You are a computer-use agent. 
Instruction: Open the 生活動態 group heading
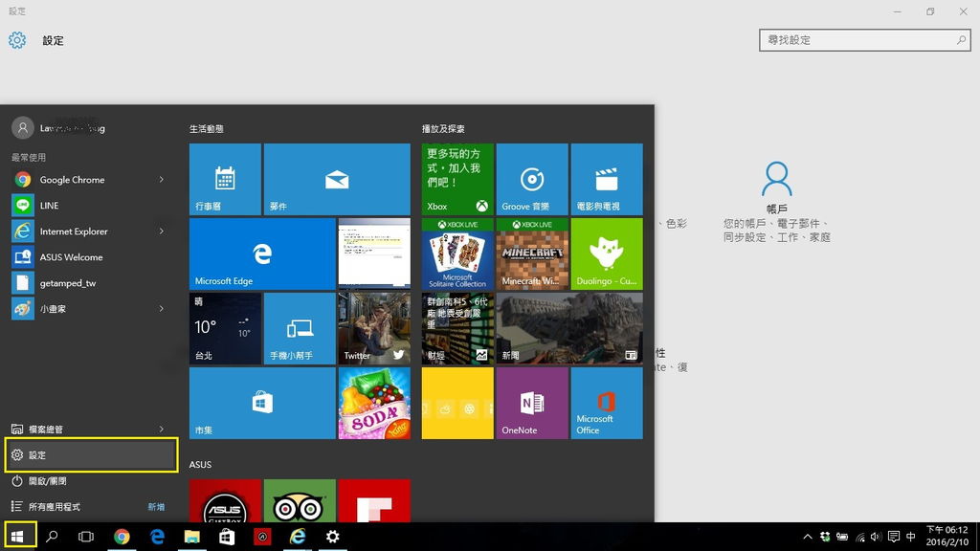(x=207, y=129)
